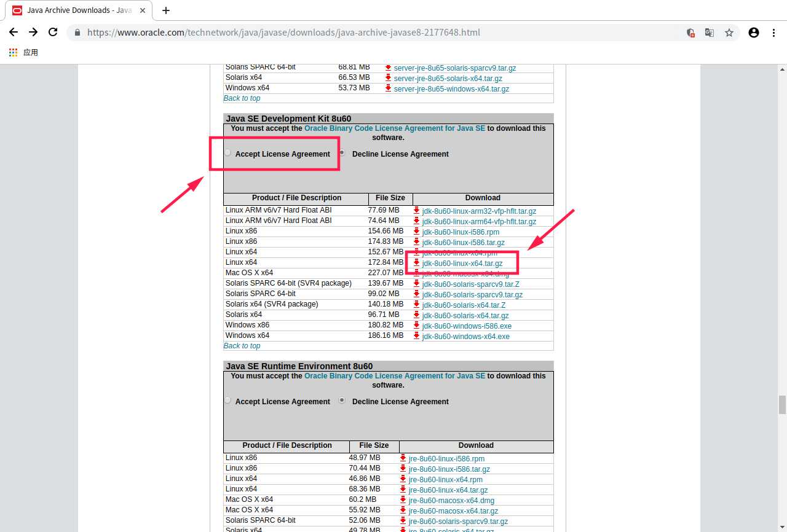Decline License Agreement for Development Kit 8u60
This screenshot has height=532, width=787.
pos(342,152)
